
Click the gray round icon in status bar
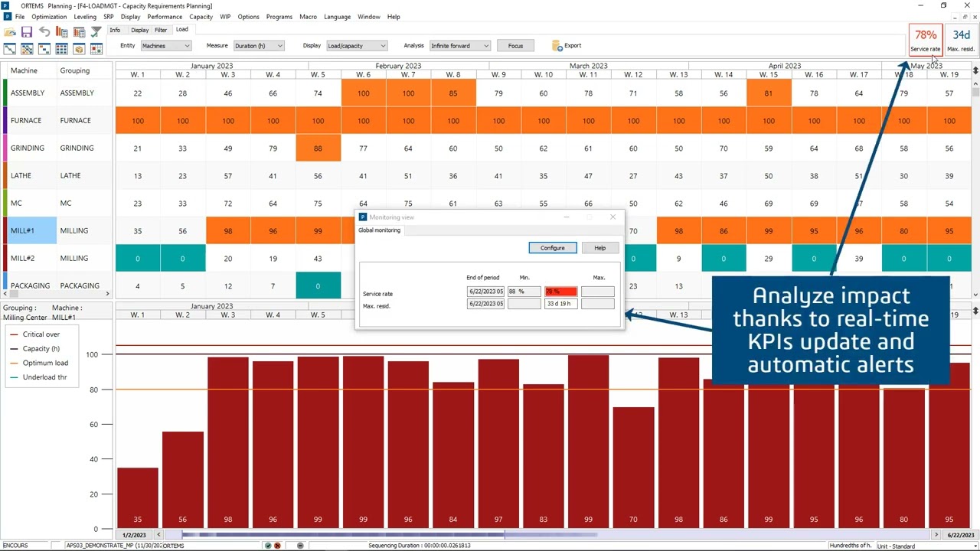(x=300, y=546)
